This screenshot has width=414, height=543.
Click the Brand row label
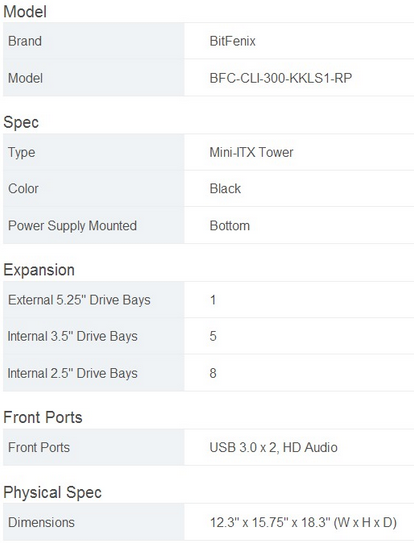(x=25, y=41)
